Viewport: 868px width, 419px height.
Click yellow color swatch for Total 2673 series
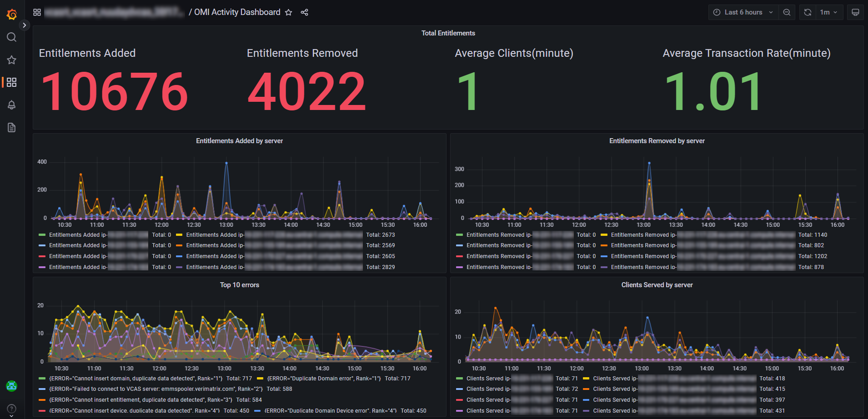[179, 235]
